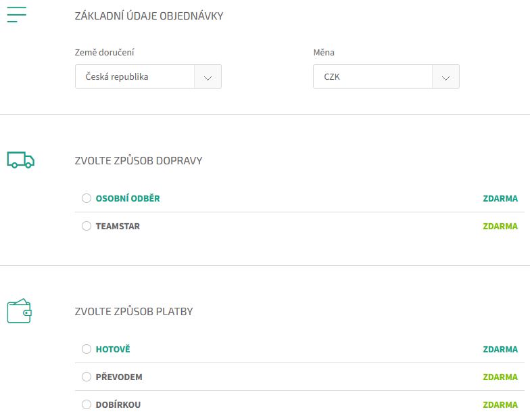This screenshot has height=420, width=530.
Task: Choose Hotově payment radio button
Action: coord(87,349)
